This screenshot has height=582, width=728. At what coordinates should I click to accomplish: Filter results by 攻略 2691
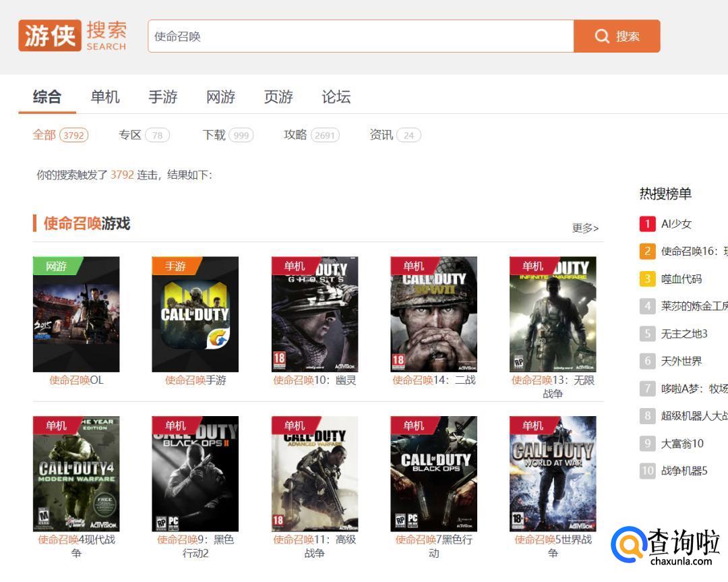pos(311,135)
